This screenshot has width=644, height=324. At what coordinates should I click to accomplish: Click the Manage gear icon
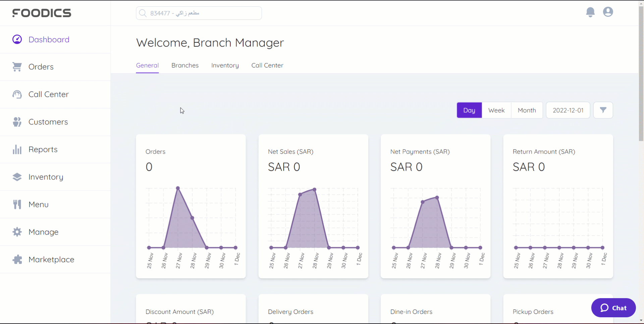pos(17,232)
